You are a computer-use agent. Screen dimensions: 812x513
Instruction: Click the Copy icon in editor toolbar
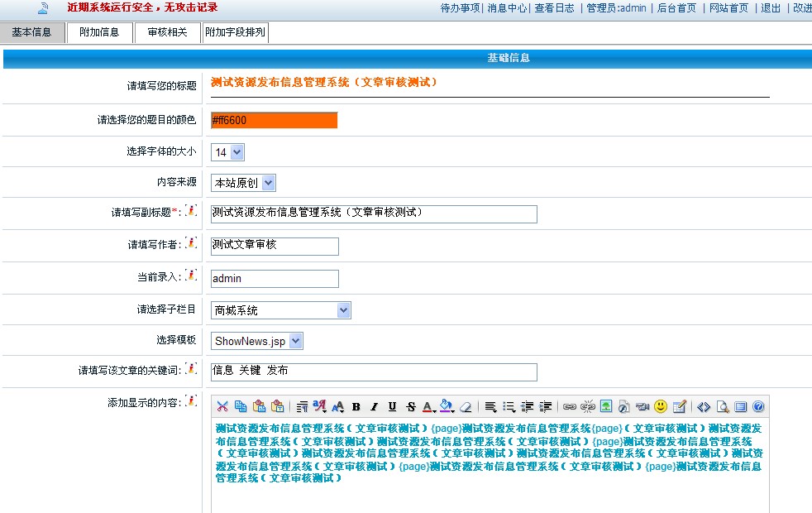click(241, 407)
